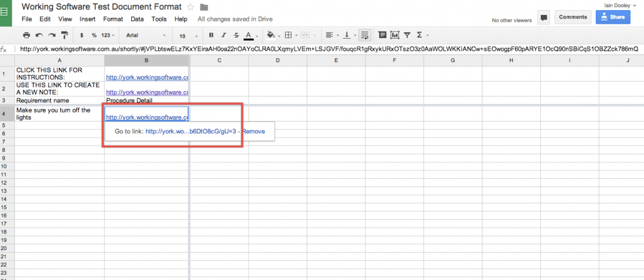This screenshot has width=644, height=280.
Task: Select the Paint format tool
Action: [x=64, y=35]
